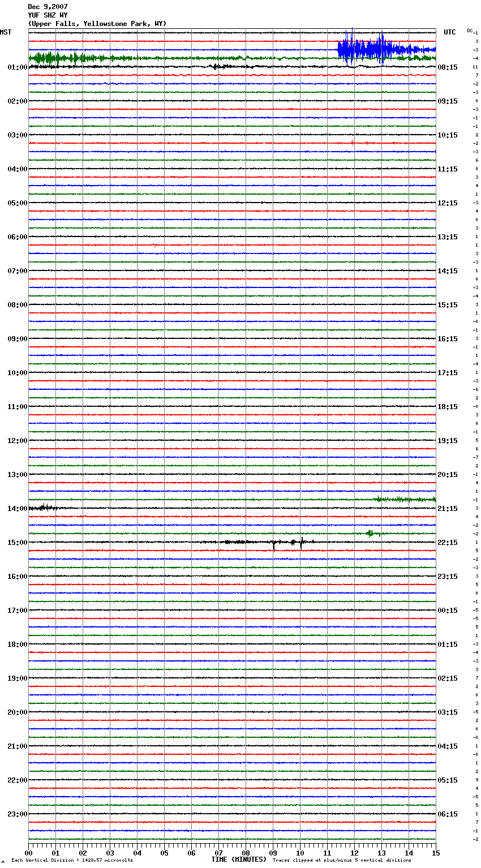Select the "01:00" MST hour label
Viewport: 481px width, 868px height.
click(18, 67)
